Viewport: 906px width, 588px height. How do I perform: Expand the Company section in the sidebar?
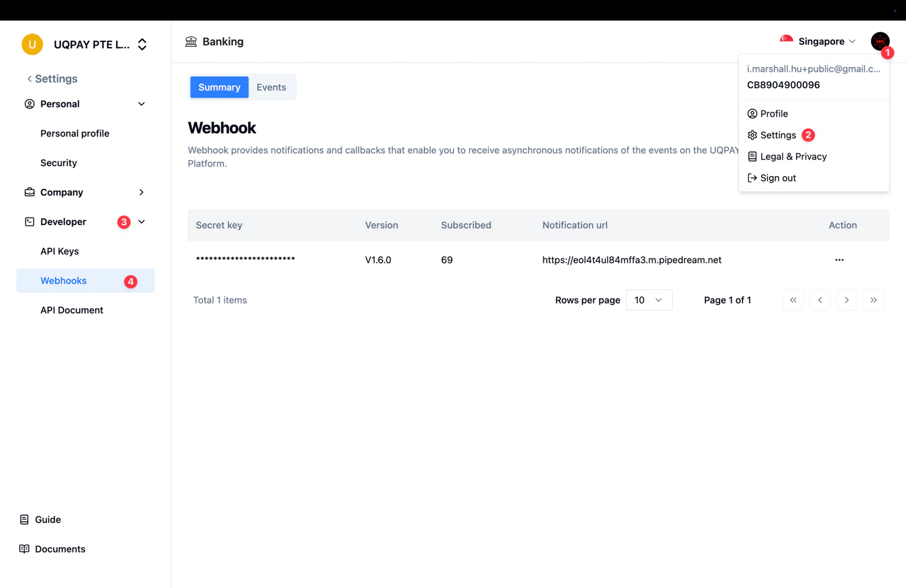[141, 192]
